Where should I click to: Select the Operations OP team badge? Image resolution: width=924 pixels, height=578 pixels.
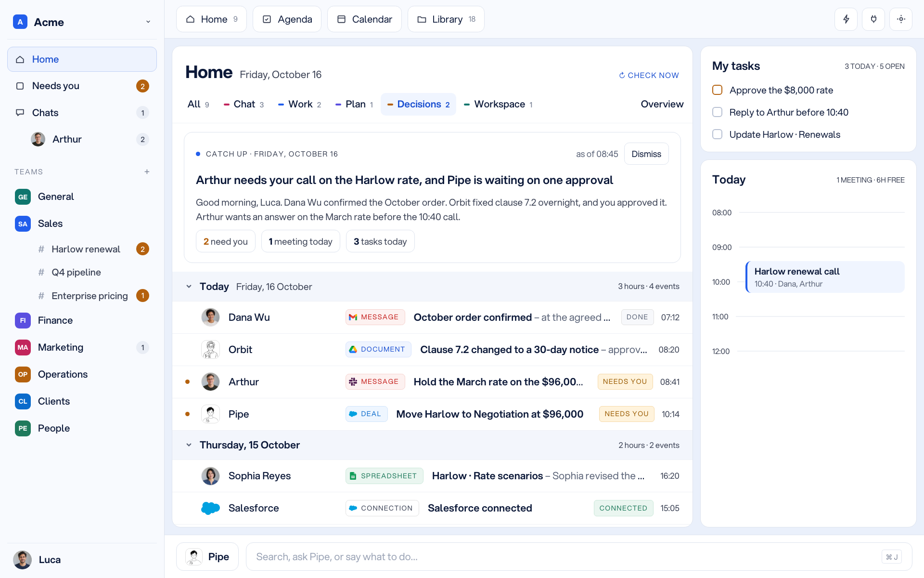tap(23, 374)
